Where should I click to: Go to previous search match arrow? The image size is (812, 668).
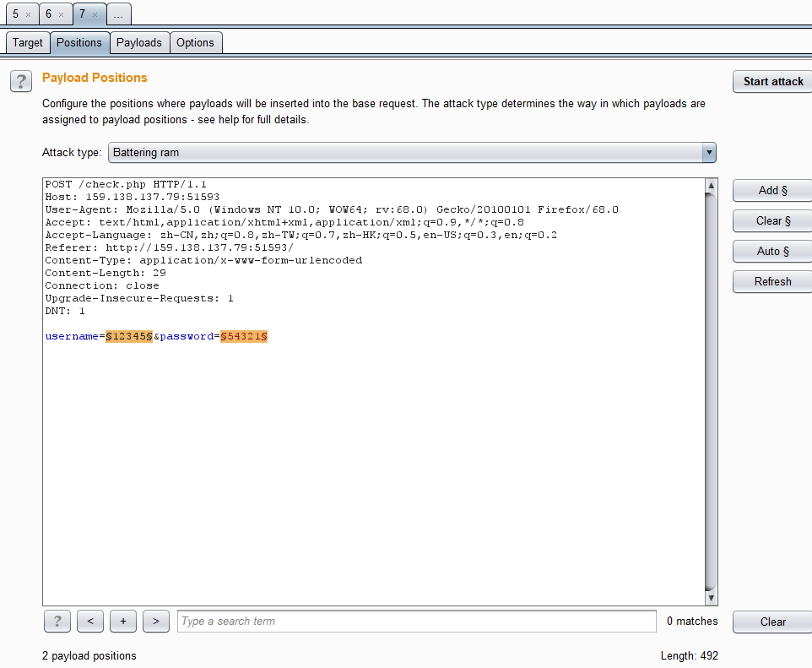[x=89, y=622]
